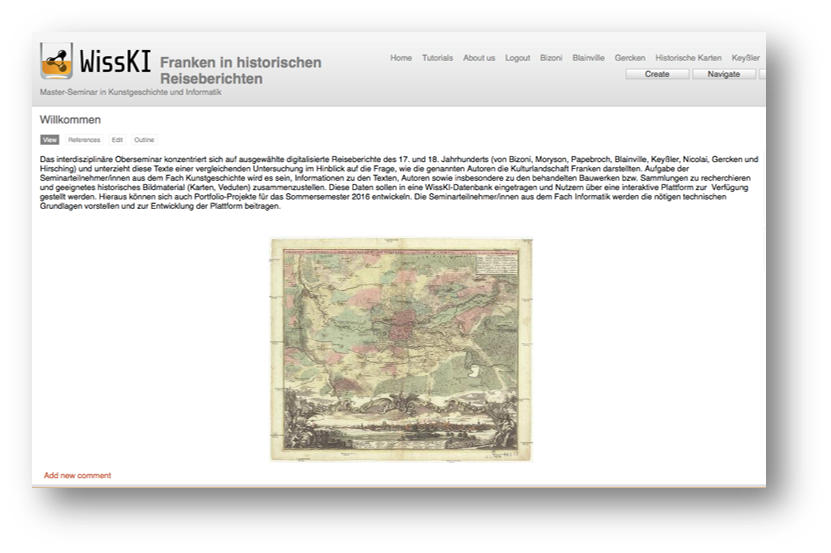This screenshot has height=553, width=831.
Task: Click the WissKI wordmark text
Action: 116,62
